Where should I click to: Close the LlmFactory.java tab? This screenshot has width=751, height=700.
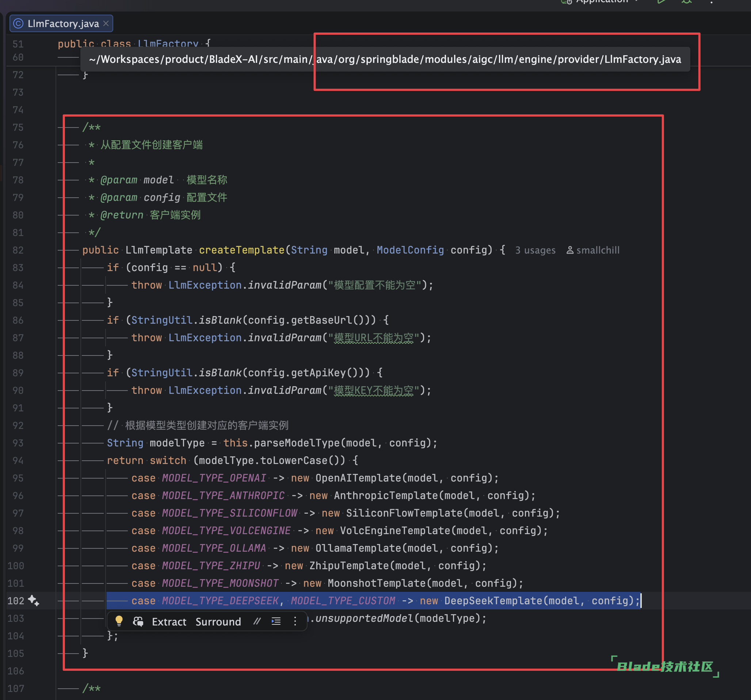coord(106,23)
